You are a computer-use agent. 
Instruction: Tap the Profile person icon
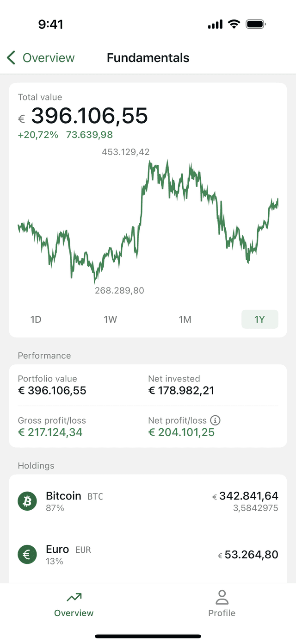(222, 597)
